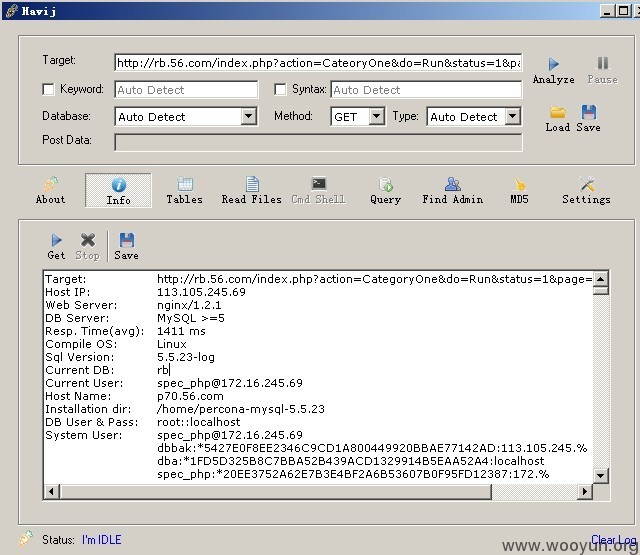The width and height of the screenshot is (640, 555).
Task: Click the spec_php hash line
Action: pyautogui.click(x=353, y=474)
